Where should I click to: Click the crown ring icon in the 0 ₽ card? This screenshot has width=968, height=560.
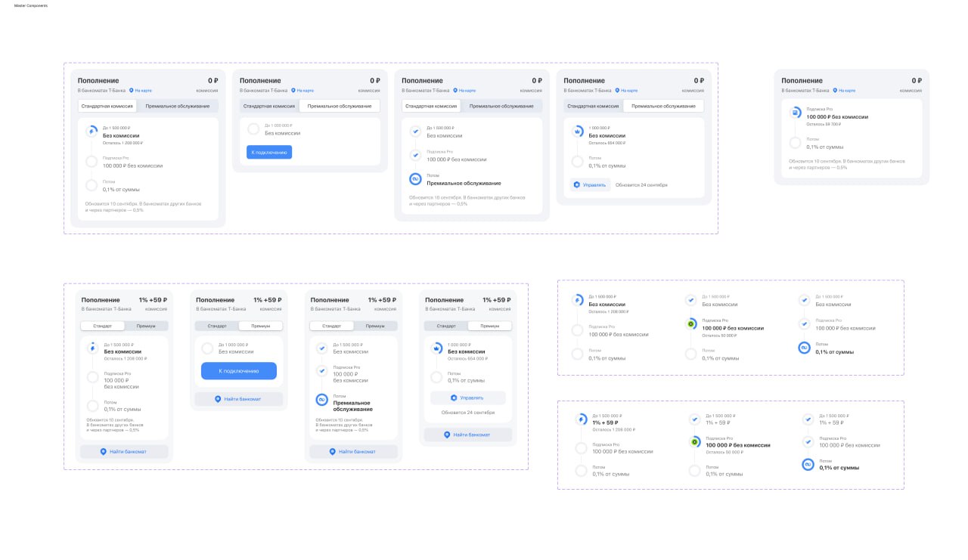point(577,131)
